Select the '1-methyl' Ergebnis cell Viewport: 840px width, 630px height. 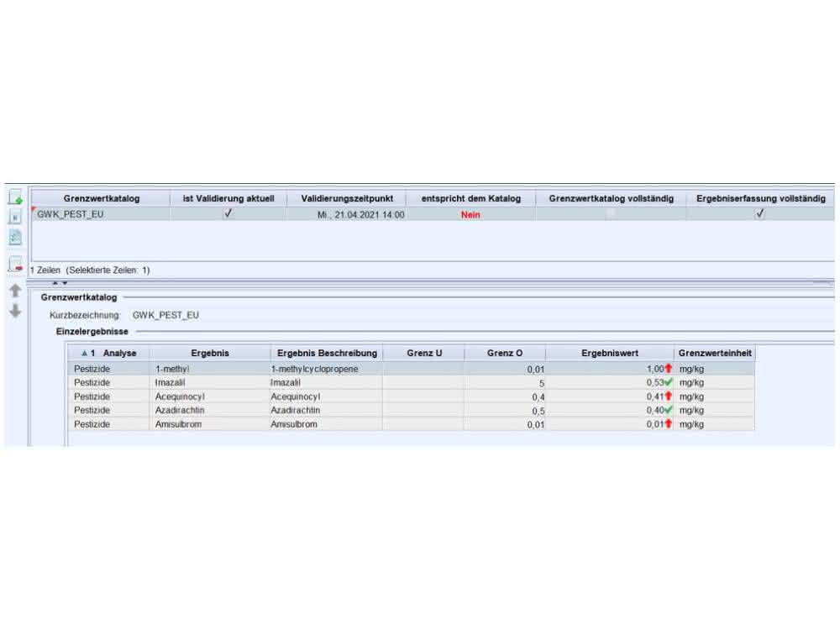(210, 369)
